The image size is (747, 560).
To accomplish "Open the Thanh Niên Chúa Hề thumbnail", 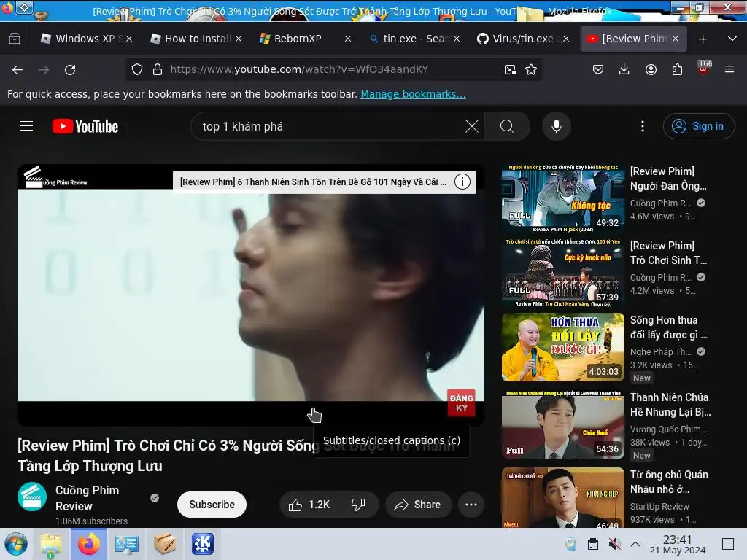I will point(562,424).
